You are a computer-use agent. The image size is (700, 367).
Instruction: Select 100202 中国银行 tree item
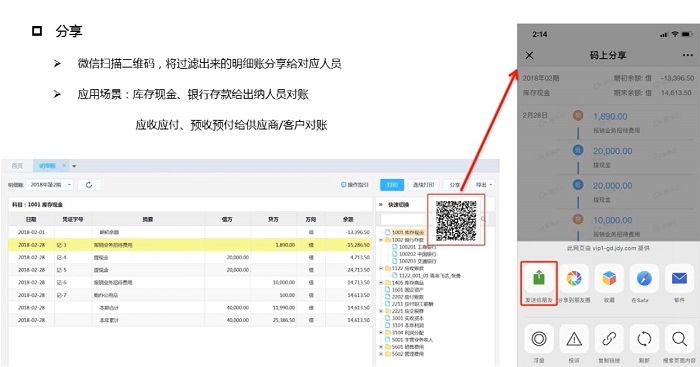click(413, 254)
